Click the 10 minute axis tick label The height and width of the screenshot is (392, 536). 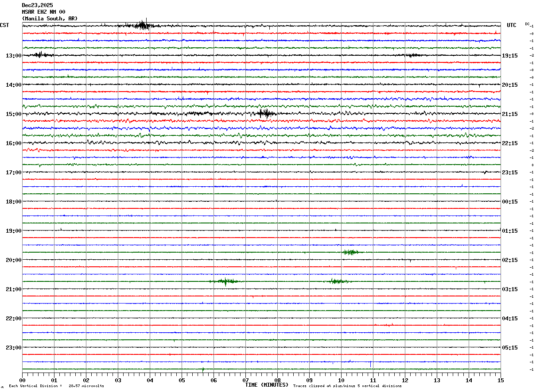341,380
